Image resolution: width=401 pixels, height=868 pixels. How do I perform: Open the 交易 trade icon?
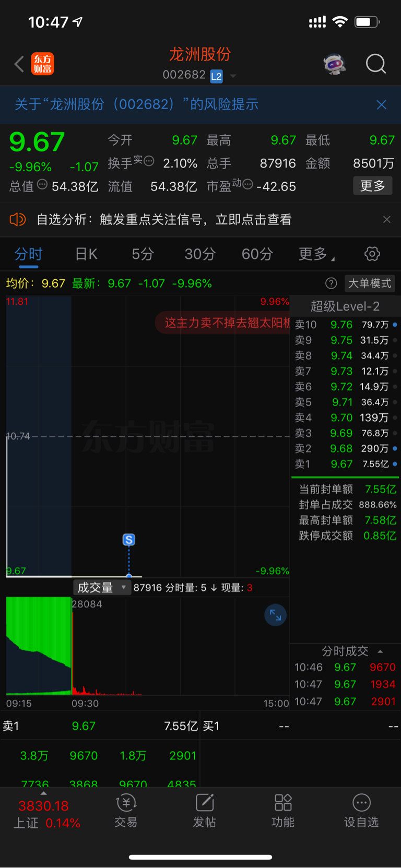tap(126, 811)
